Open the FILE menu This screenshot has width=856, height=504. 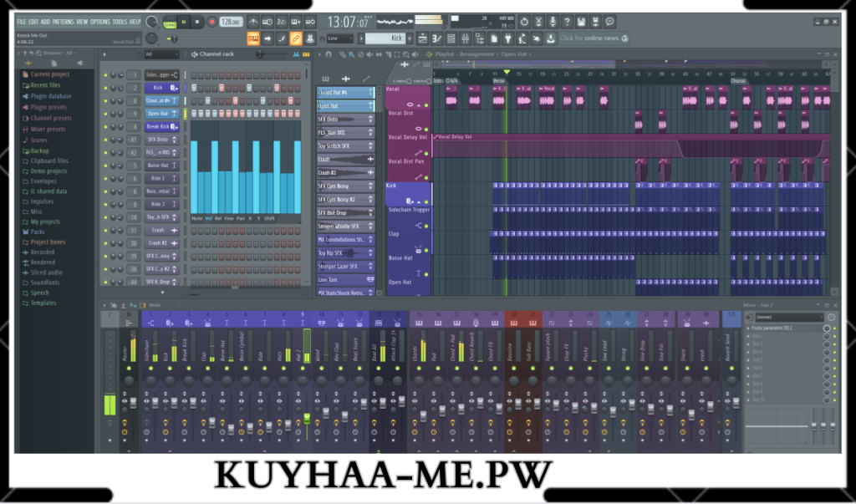coord(21,22)
